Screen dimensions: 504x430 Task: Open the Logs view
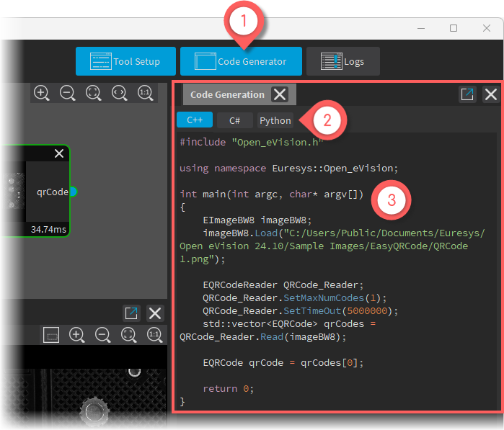[x=343, y=61]
